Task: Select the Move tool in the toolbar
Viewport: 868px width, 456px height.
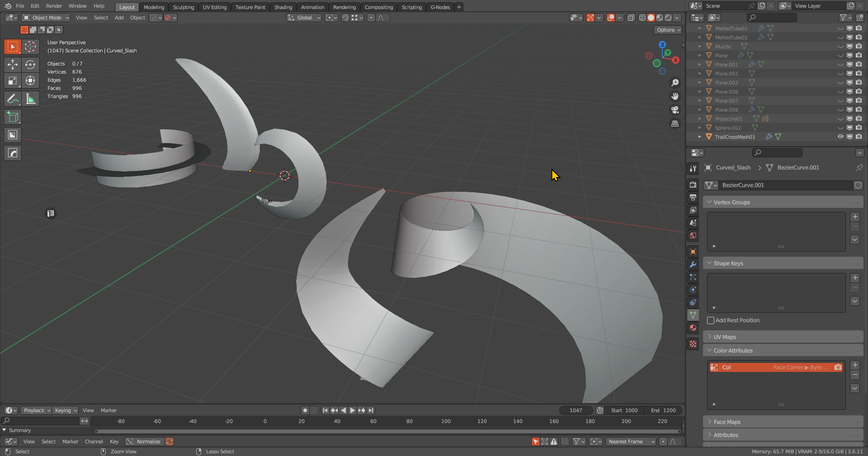Action: (13, 65)
